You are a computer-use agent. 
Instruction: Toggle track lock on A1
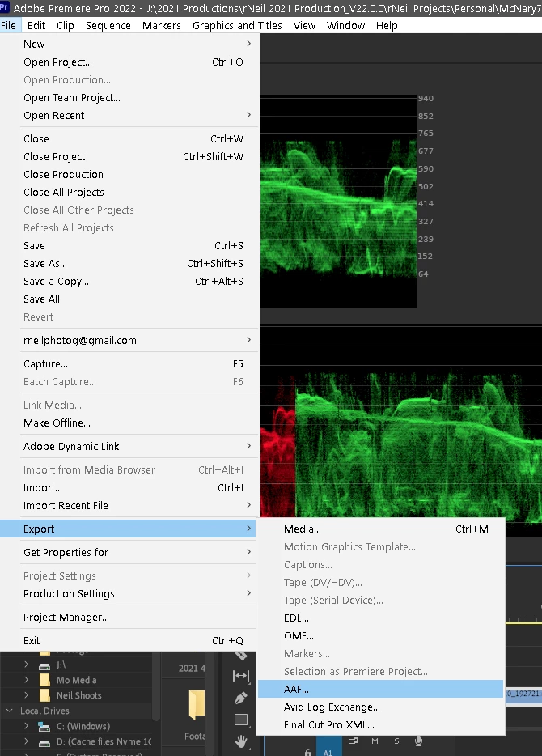[308, 751]
